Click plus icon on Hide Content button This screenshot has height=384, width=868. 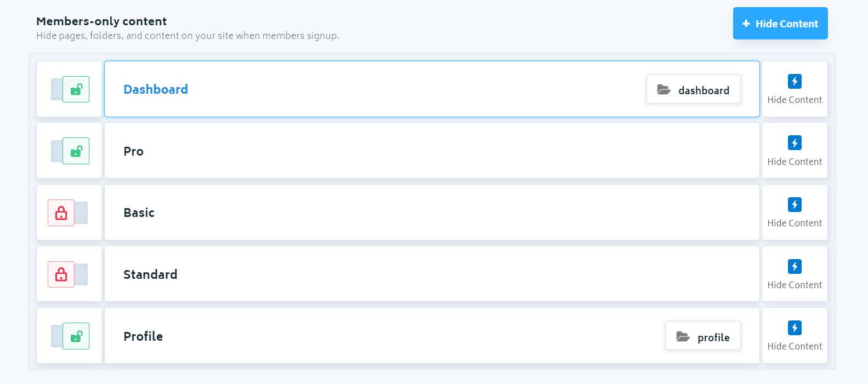click(746, 24)
